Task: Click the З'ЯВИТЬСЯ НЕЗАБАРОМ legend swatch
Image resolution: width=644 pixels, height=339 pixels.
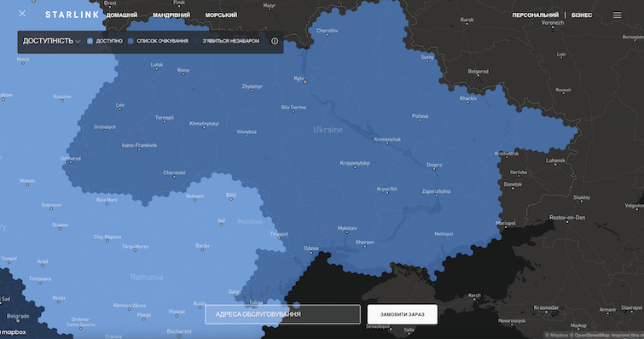Action: coord(196,41)
